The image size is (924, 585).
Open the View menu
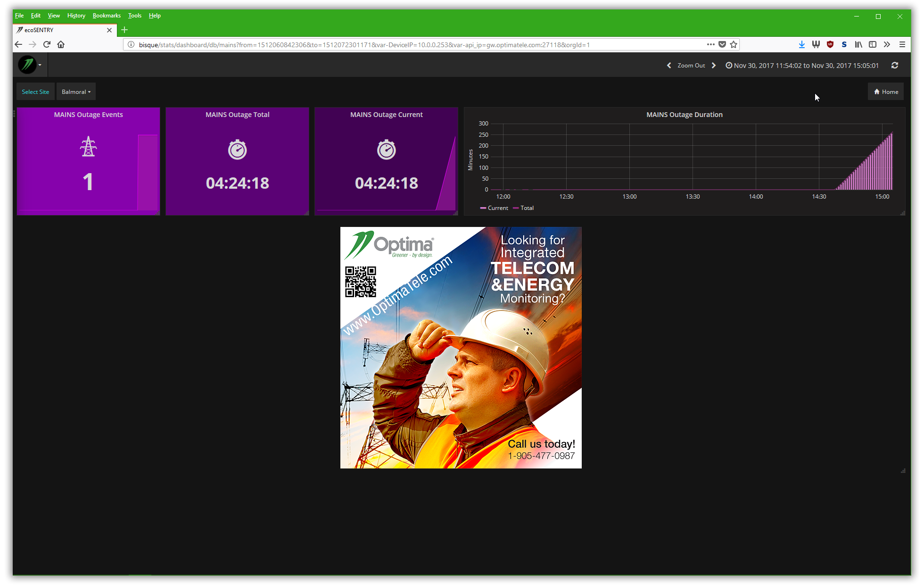click(54, 16)
